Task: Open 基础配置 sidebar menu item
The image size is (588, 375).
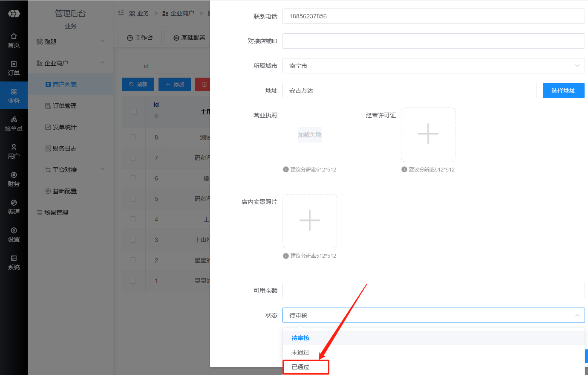Action: (71, 191)
